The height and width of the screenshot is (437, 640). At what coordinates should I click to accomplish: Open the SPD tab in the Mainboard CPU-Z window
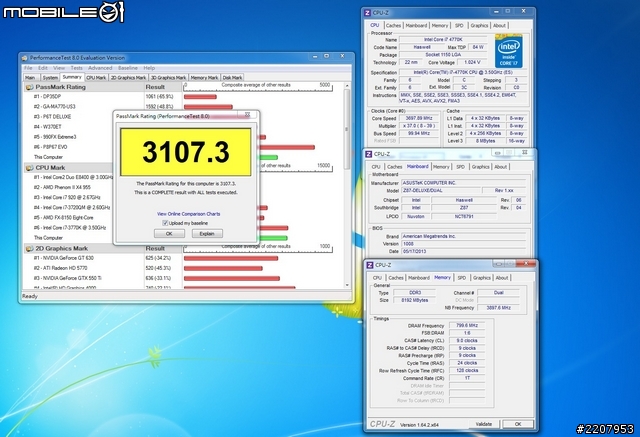(x=460, y=167)
